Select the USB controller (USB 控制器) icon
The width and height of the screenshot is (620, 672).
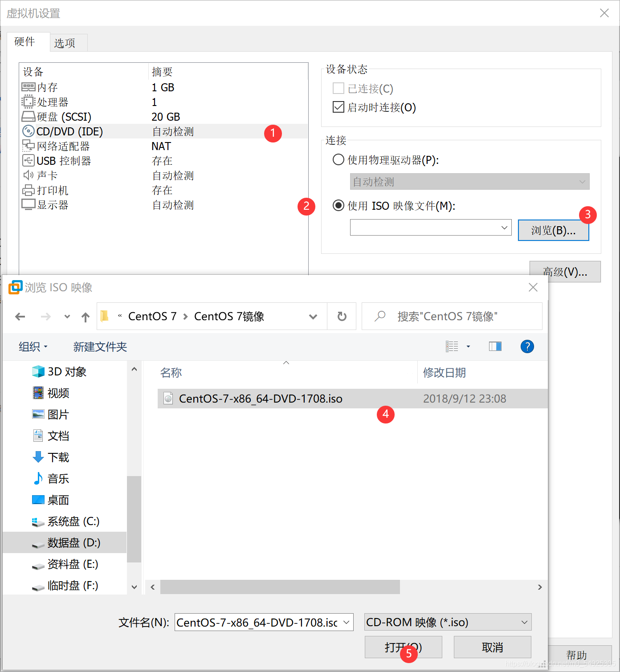coord(29,160)
